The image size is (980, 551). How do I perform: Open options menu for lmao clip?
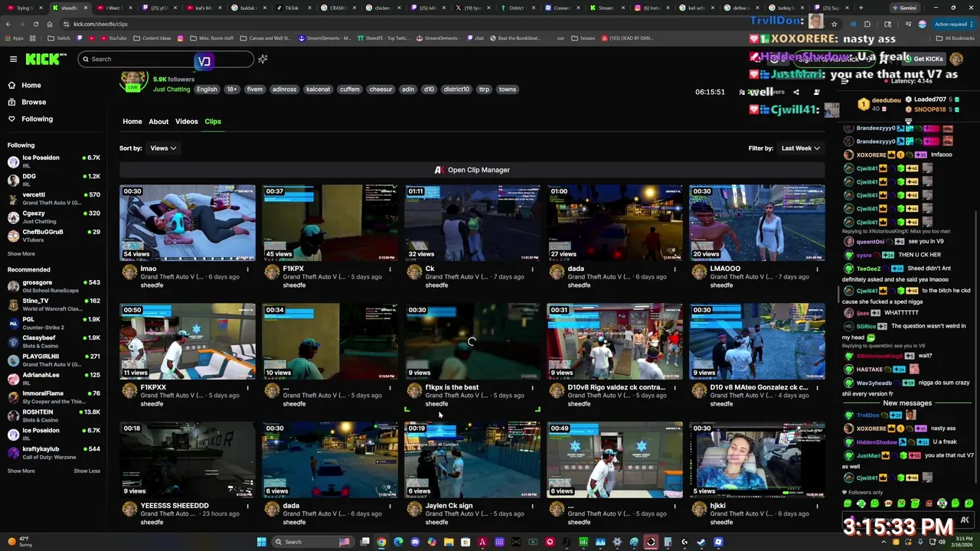pyautogui.click(x=247, y=269)
